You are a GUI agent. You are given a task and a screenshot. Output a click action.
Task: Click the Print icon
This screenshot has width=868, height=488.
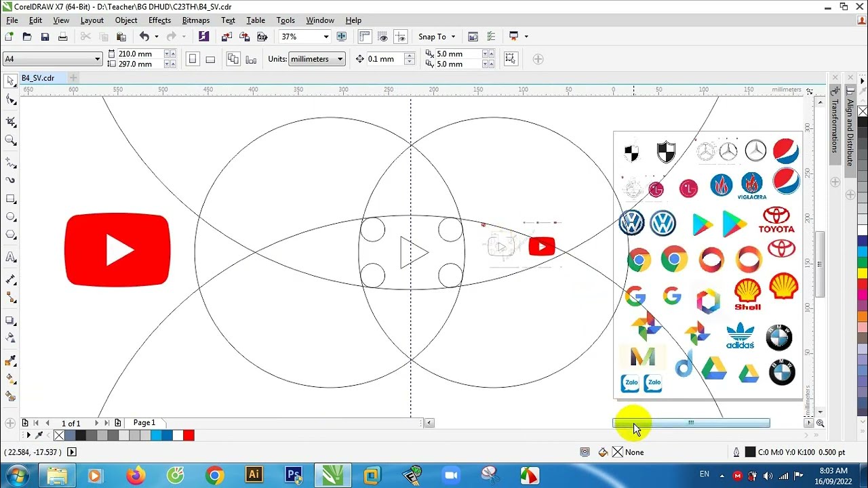(63, 37)
